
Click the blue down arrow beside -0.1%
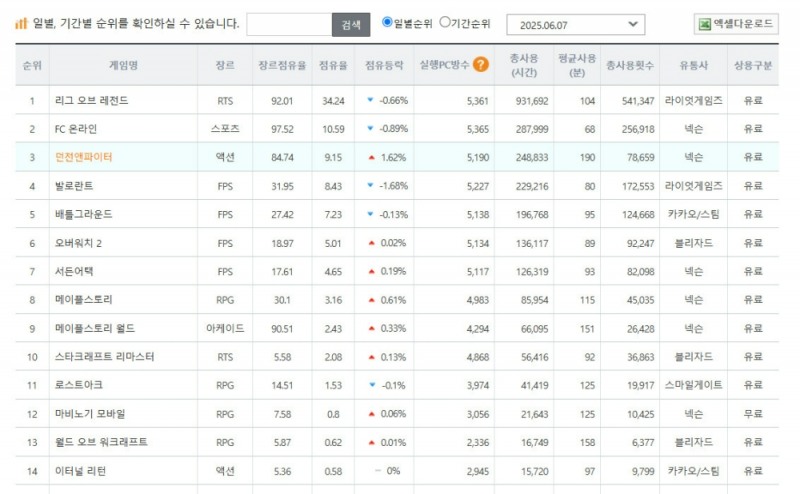(x=372, y=385)
